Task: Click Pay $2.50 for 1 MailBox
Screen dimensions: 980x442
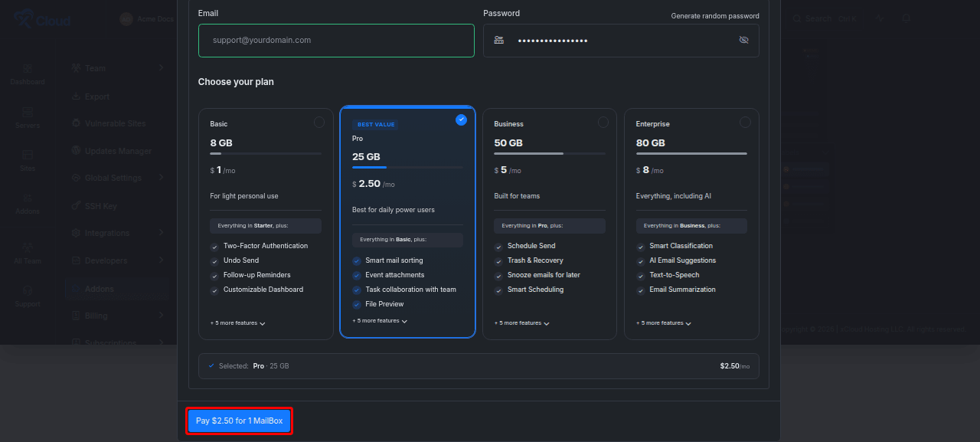Action: coord(240,421)
